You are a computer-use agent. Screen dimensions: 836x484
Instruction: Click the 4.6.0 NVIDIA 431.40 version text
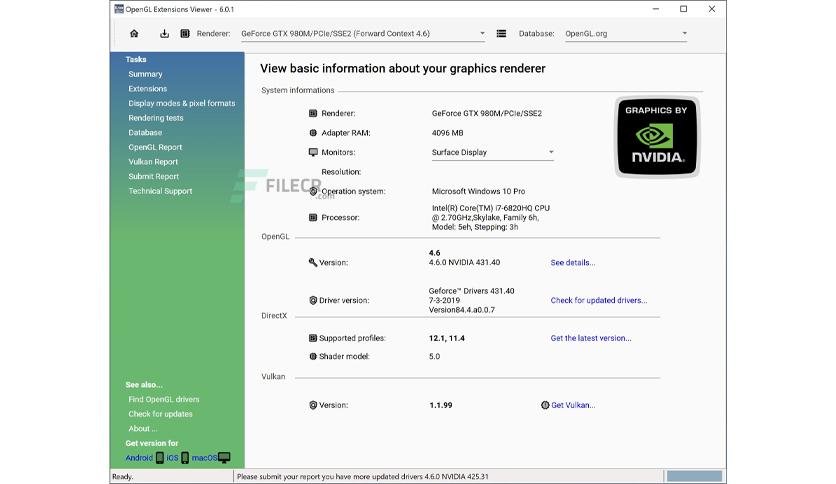[x=464, y=262]
